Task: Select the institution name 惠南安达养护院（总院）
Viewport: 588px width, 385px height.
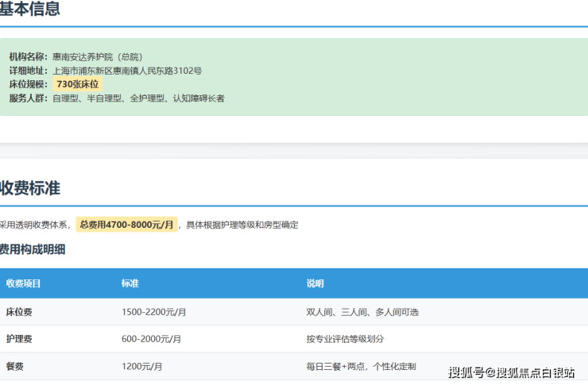Action: 98,57
